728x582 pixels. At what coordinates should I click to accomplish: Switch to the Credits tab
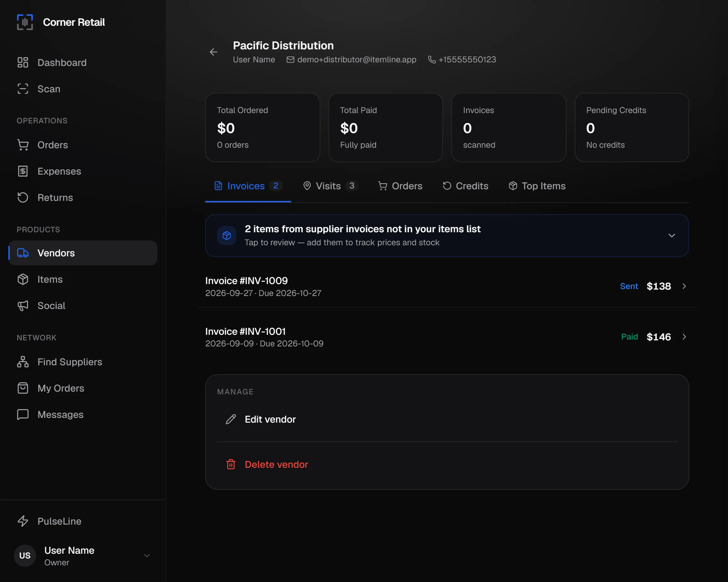[x=465, y=186]
